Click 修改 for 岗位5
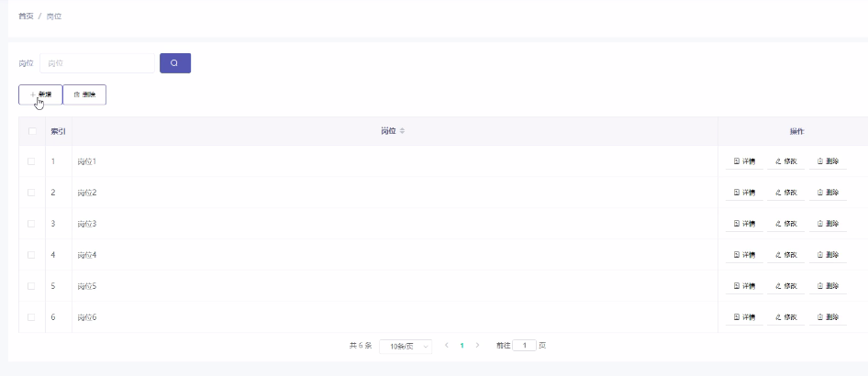Viewport: 868px width, 376px height. 786,286
